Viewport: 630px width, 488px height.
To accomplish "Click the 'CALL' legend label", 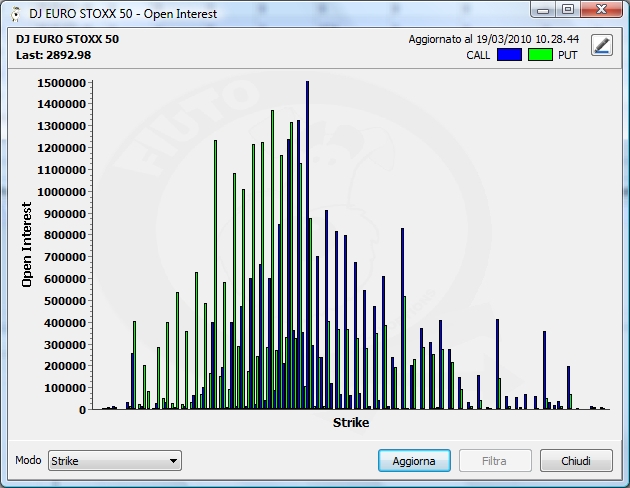I will (x=478, y=55).
